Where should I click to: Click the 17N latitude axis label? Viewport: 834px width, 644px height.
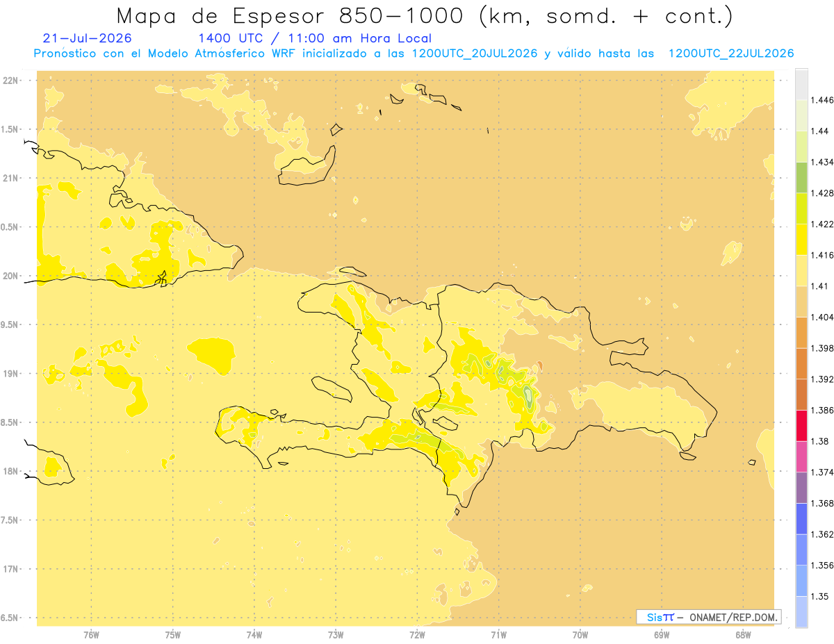click(12, 569)
